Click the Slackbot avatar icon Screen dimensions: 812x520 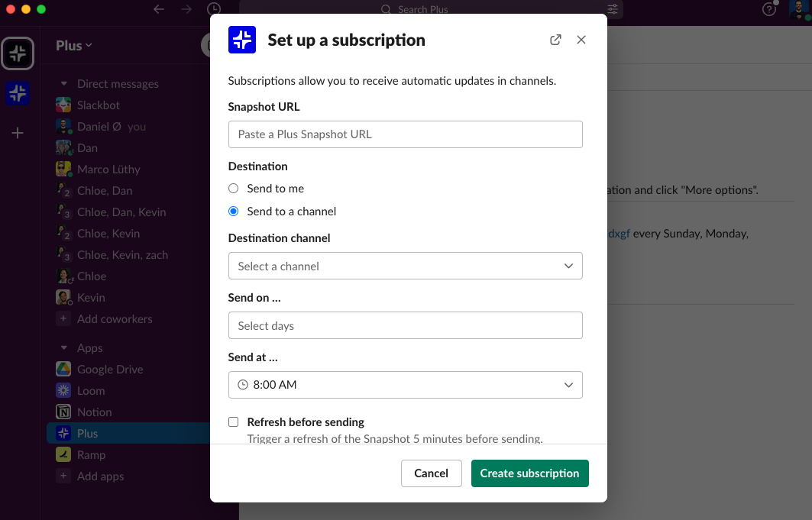point(63,105)
